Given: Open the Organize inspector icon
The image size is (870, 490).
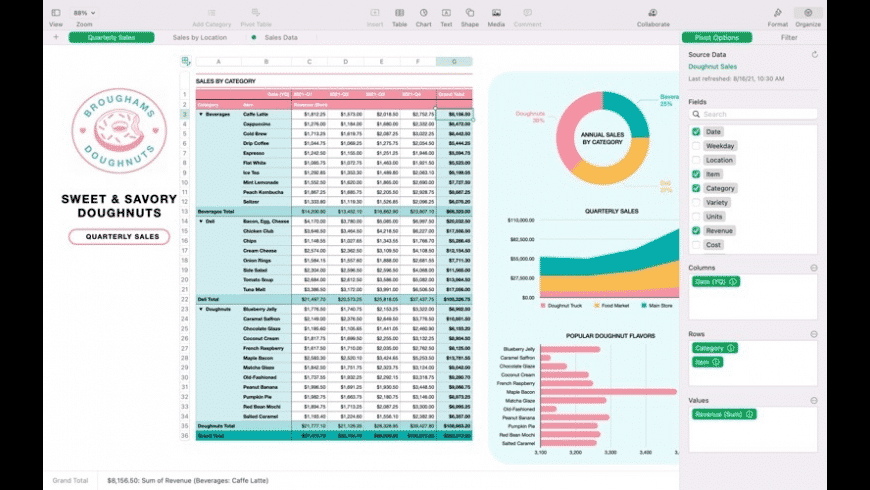Looking at the screenshot, I should 808,13.
